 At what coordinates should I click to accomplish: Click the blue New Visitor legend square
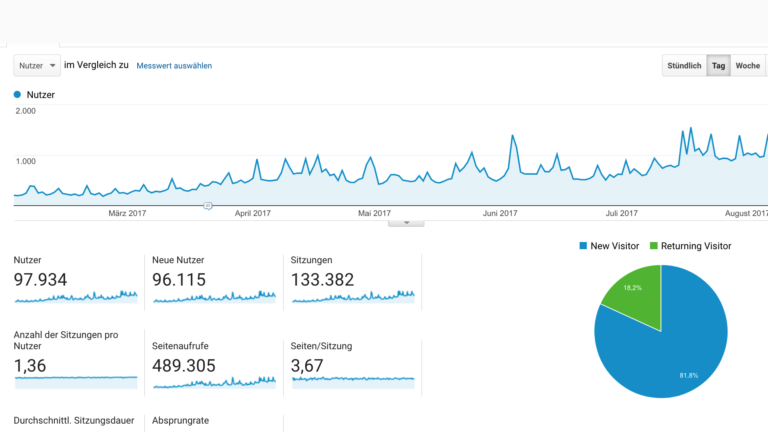point(584,246)
